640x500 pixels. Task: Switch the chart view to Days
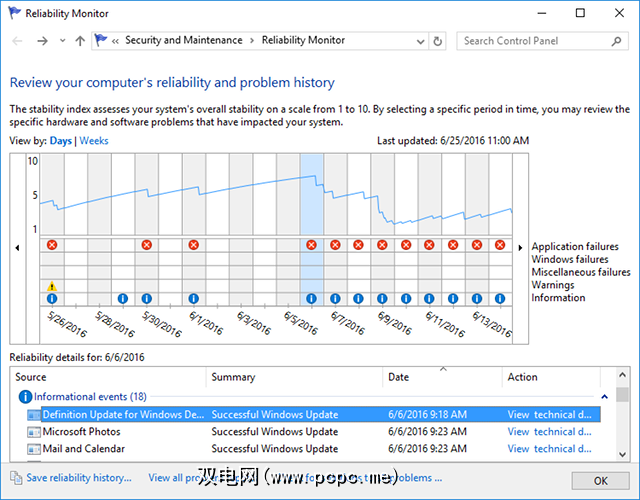pyautogui.click(x=60, y=141)
